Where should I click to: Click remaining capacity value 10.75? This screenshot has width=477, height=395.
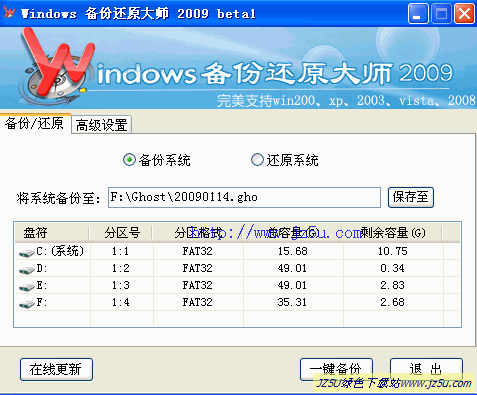[x=393, y=251]
